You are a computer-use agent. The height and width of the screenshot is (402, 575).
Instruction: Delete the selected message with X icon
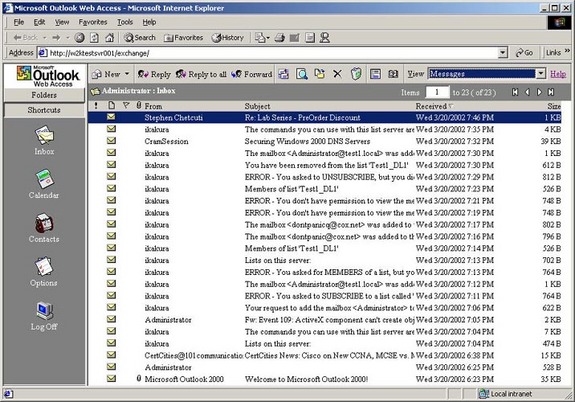[x=337, y=74]
